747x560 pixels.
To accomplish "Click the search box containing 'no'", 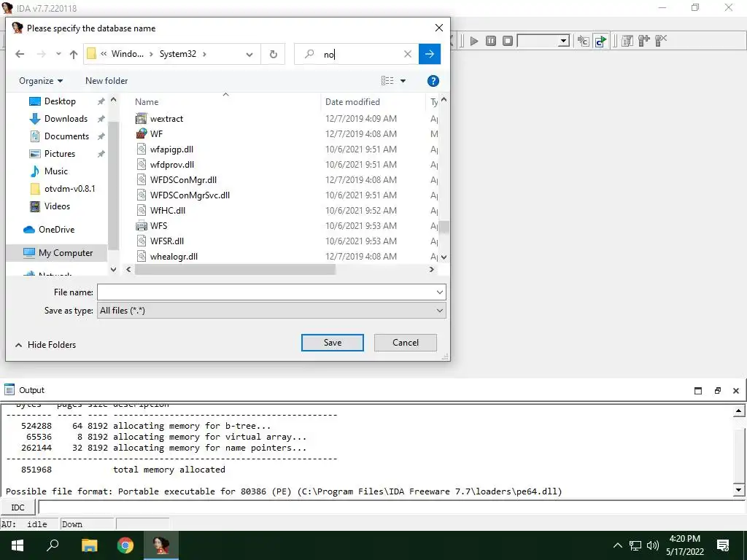I will (356, 54).
